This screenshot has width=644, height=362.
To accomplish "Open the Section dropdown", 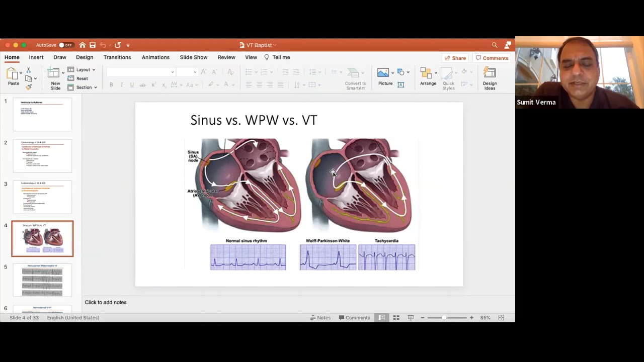I will click(83, 87).
